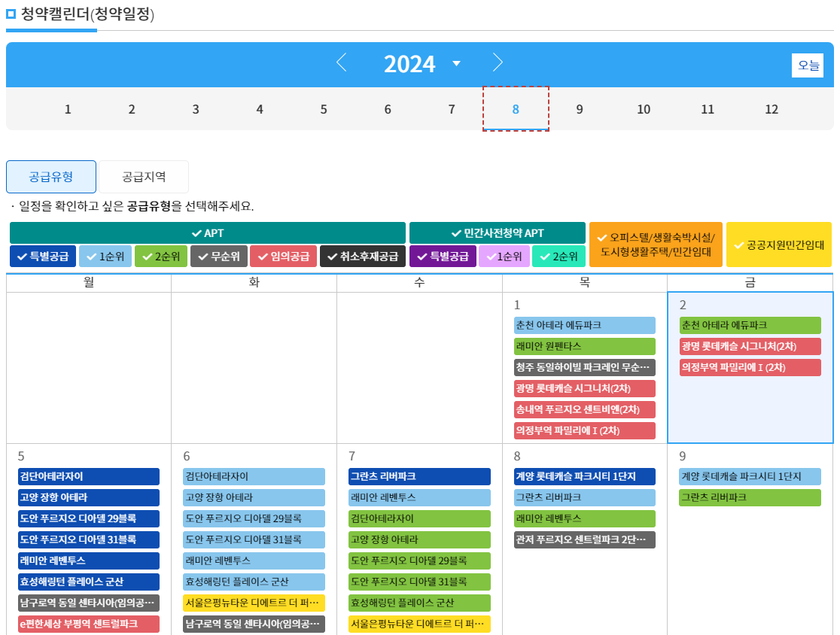Toggle 취소후재공급 black filter
The height and width of the screenshot is (635, 840).
[x=363, y=257]
